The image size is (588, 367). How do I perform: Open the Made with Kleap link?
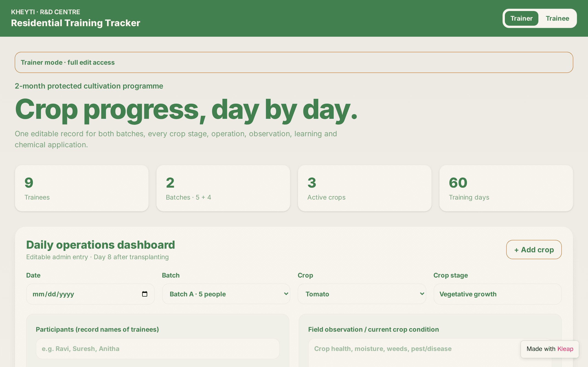(550, 349)
